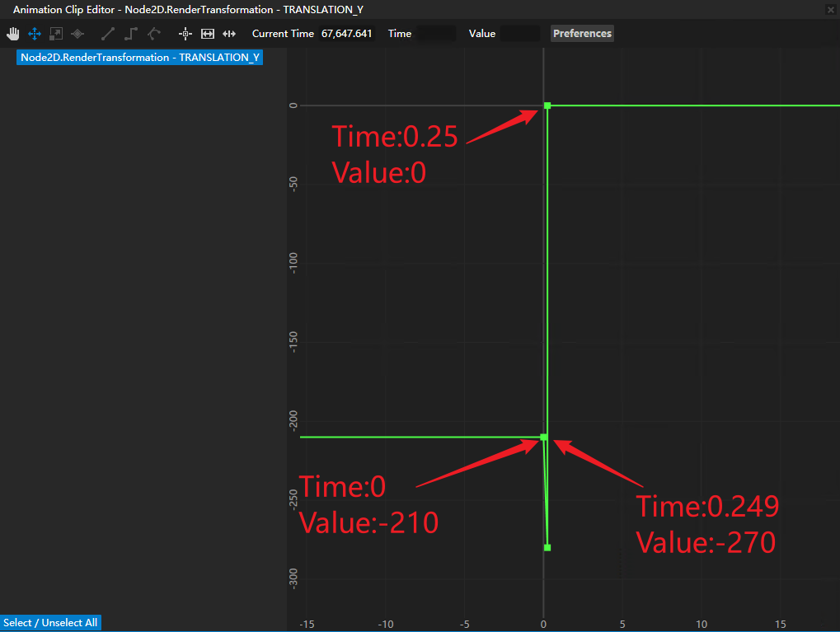This screenshot has height=632, width=840.
Task: Click into the Time input box
Action: pos(436,33)
